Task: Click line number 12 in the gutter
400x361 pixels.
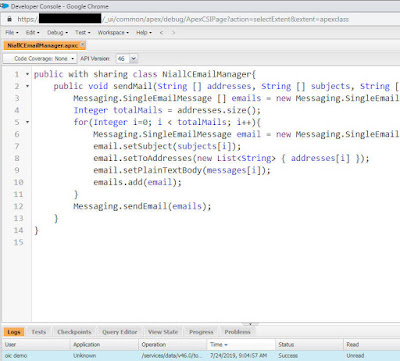Action: click(x=18, y=206)
